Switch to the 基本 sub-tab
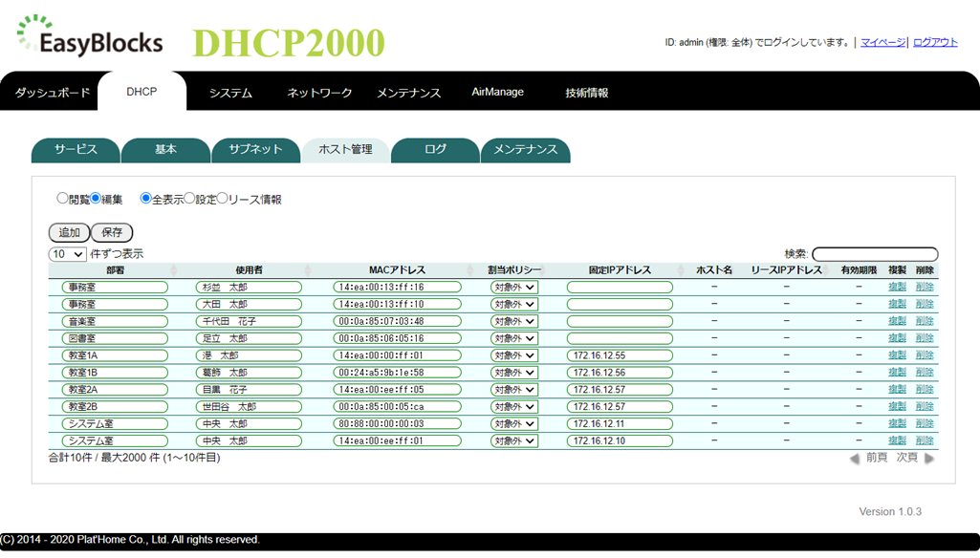 pos(165,150)
